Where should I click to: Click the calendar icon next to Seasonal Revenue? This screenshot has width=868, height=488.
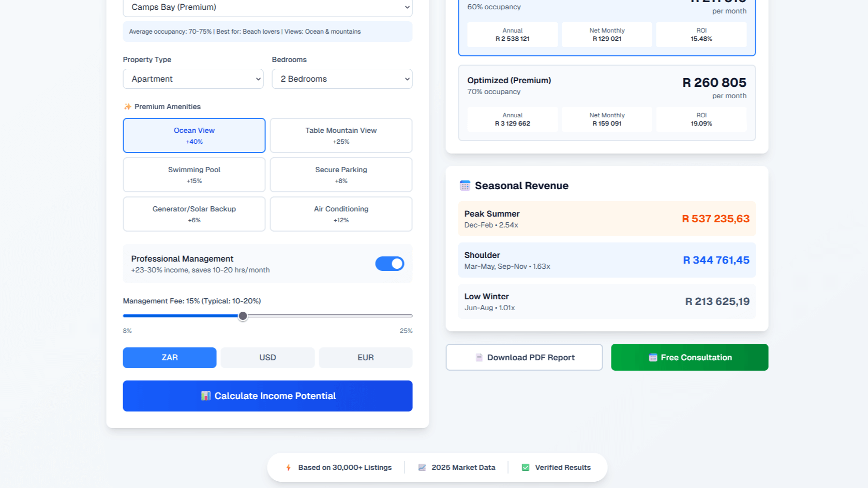pyautogui.click(x=465, y=186)
